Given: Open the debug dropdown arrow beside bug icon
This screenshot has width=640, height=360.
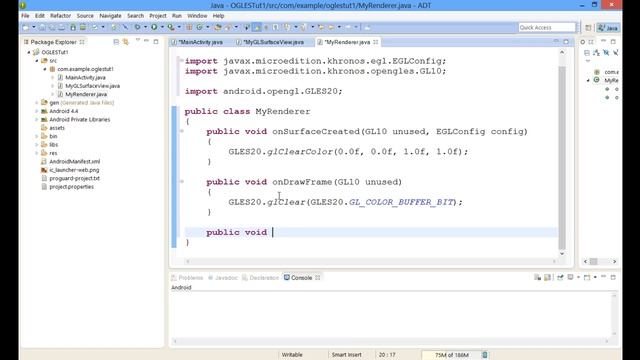Looking at the screenshot, I should click(145, 27).
